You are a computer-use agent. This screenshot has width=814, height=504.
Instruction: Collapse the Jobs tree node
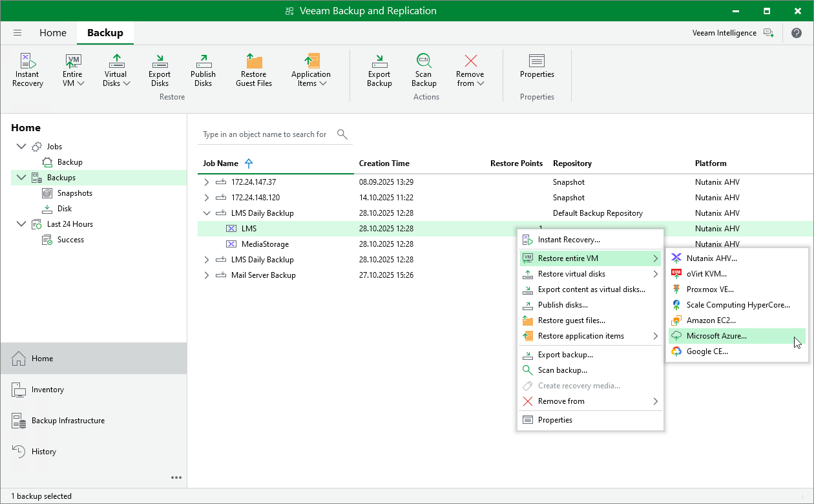coord(21,147)
